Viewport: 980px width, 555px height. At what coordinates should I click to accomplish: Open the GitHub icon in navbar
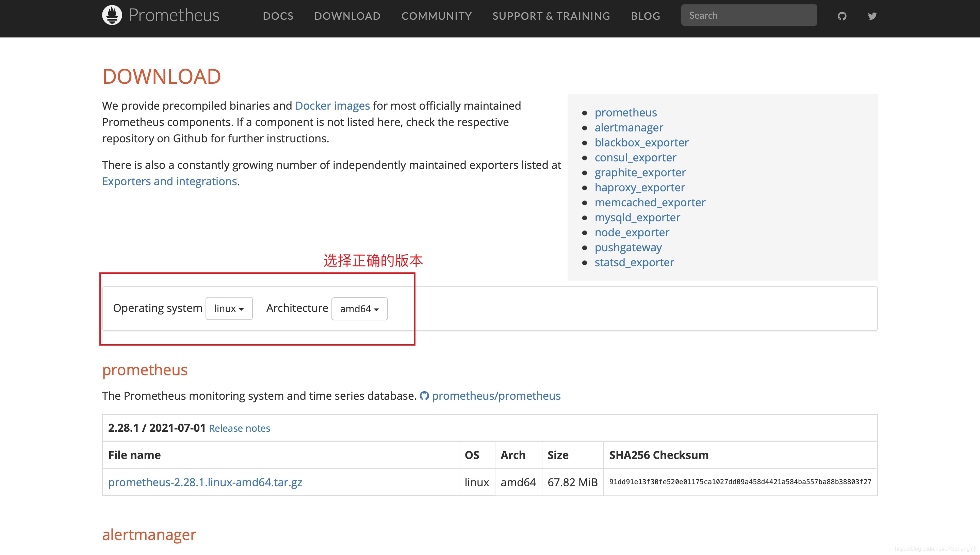[842, 16]
